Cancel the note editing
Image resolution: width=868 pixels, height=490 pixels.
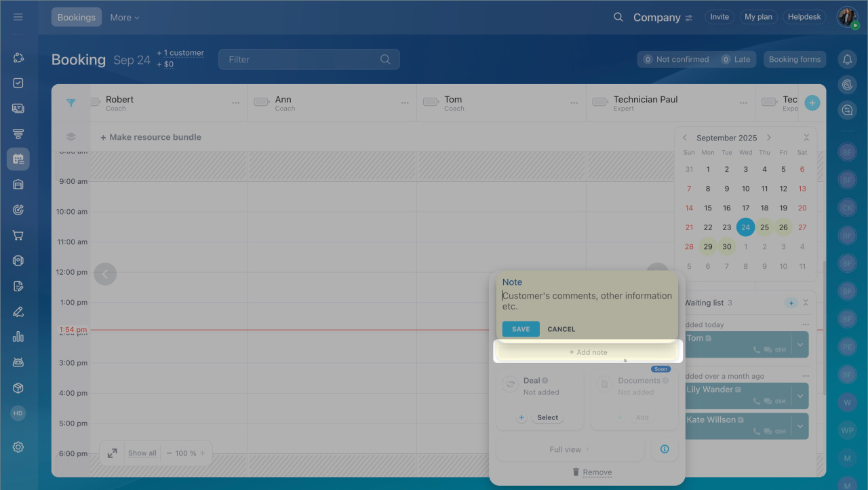(x=561, y=329)
